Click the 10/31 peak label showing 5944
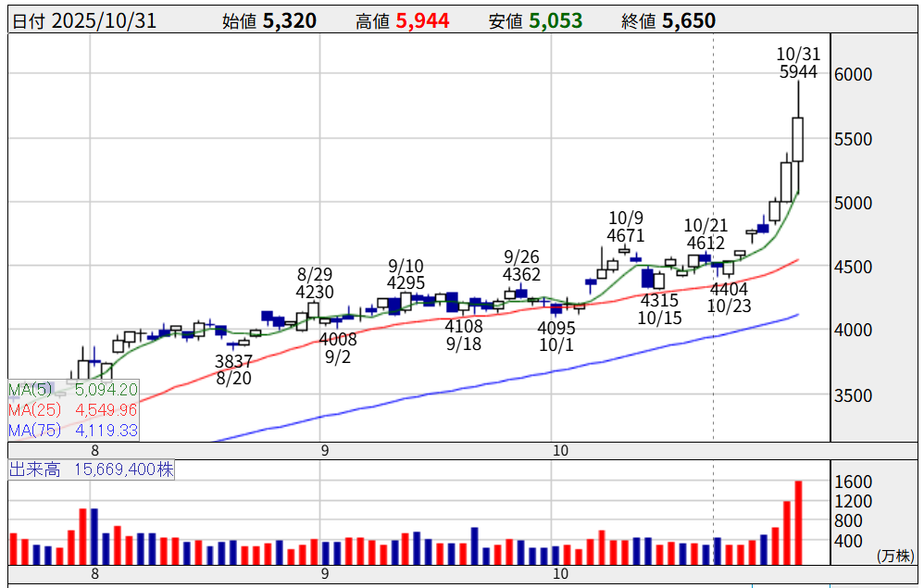 [797, 71]
